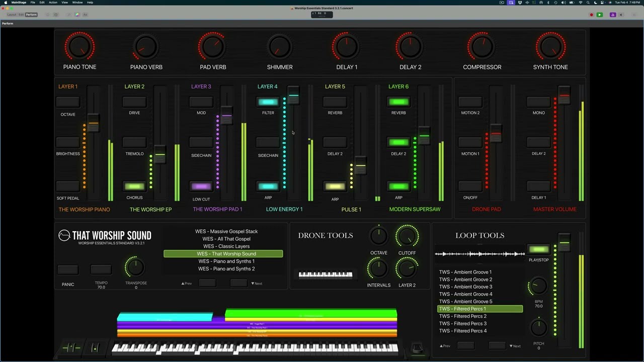Image resolution: width=644 pixels, height=362 pixels.
Task: Toggle Layer 2 DRIVE button
Action: pyautogui.click(x=134, y=102)
